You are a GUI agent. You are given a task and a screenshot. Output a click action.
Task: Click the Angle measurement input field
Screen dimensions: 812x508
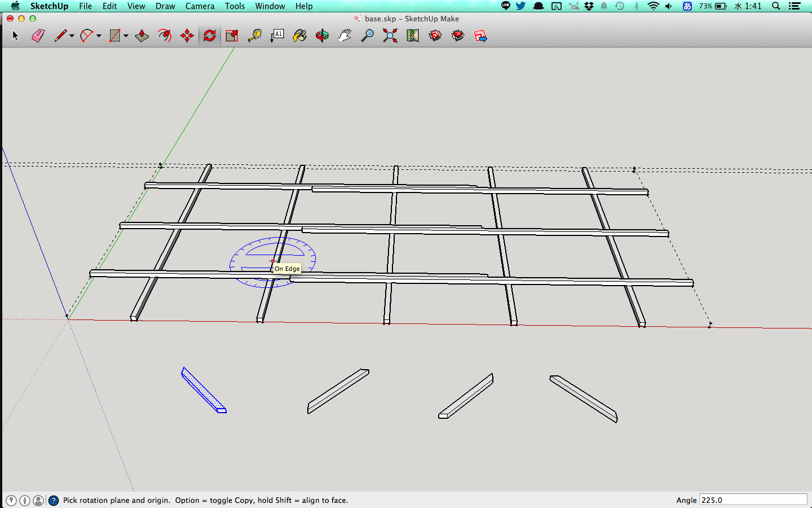coord(753,500)
